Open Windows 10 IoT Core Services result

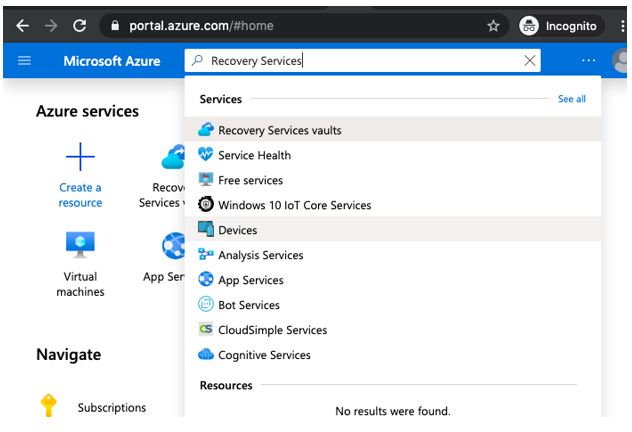coord(294,205)
